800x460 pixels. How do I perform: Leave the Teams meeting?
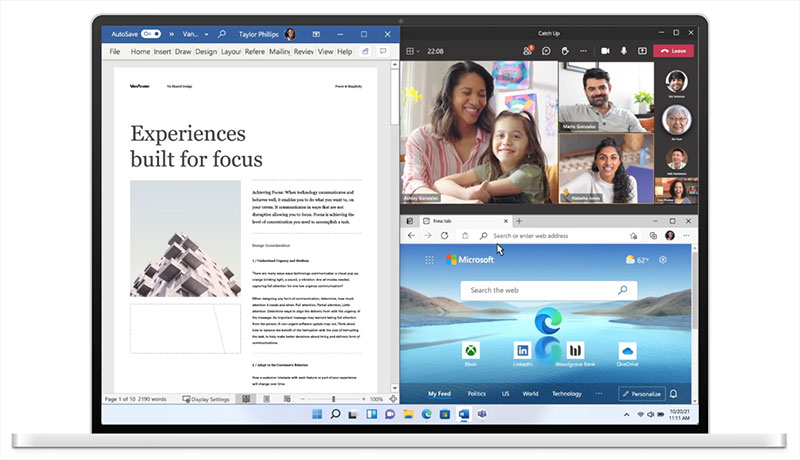tap(674, 50)
